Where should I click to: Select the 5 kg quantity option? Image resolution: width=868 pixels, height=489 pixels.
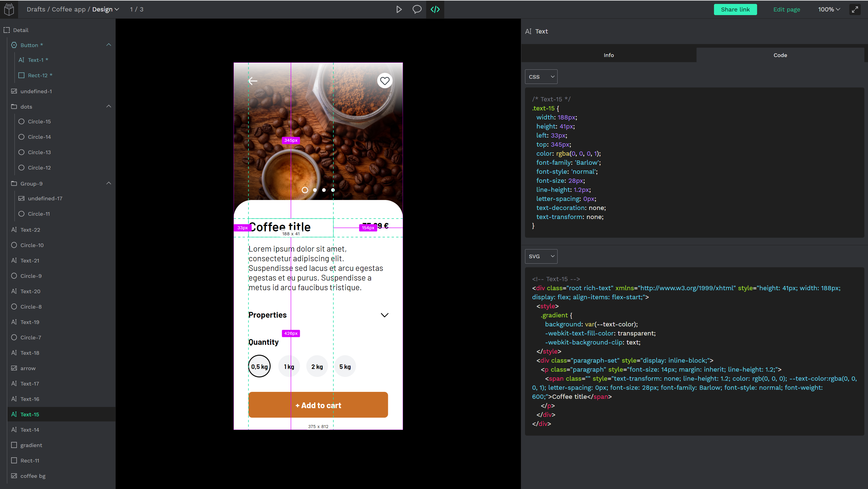click(345, 367)
